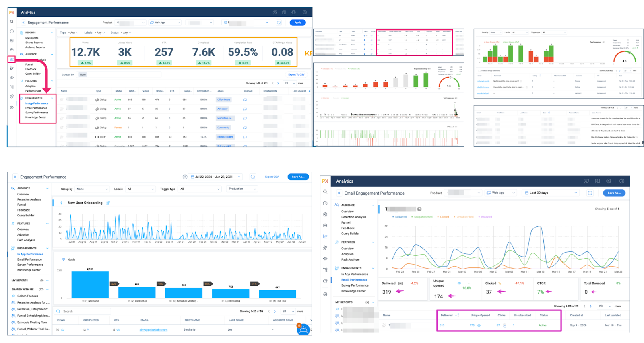Viewport: 644px width, 343px height.
Task: Open Labels Any filter dropdown
Action: tap(95, 33)
